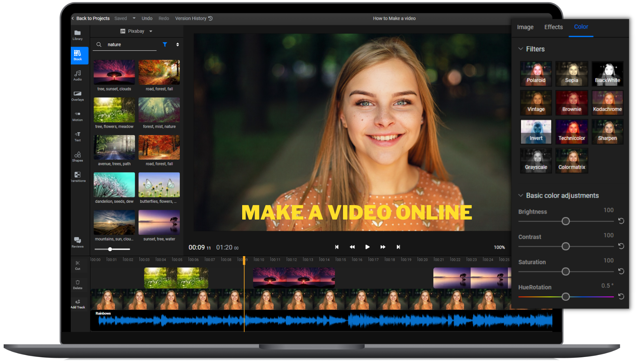This screenshot has width=644, height=362.
Task: Open the Motion panel
Action: 77,116
